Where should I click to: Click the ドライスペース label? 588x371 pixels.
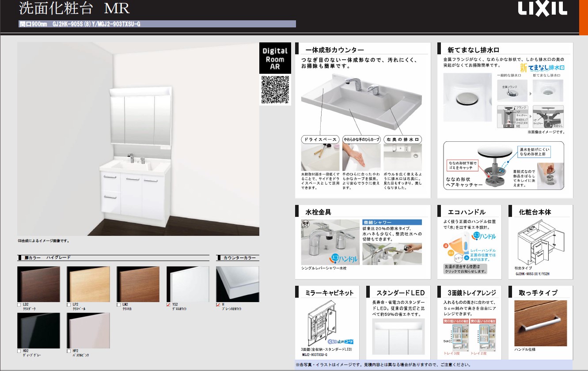(320, 139)
